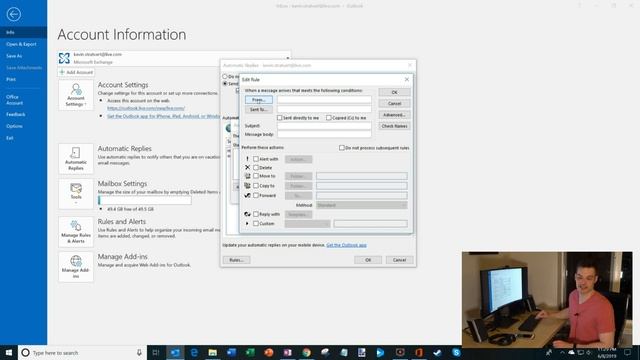This screenshot has width=640, height=360.
Task: Open Word from the taskbar
Action: coord(231,353)
